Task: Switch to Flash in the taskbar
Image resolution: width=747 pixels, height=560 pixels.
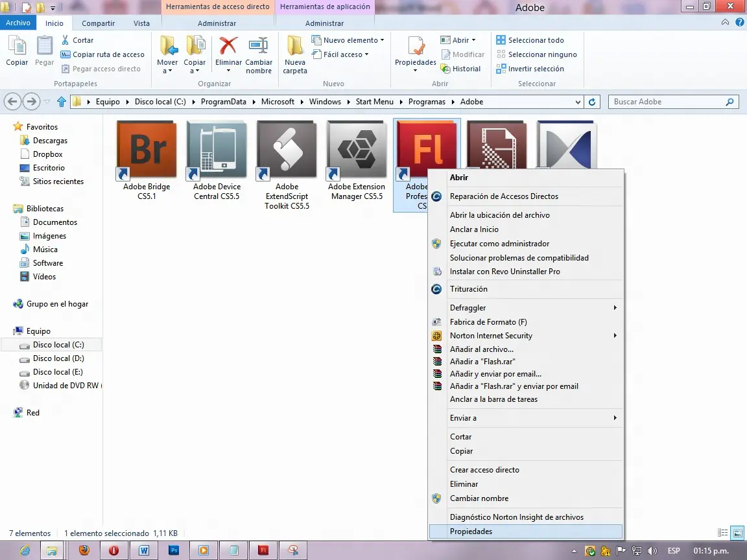Action: tap(263, 550)
